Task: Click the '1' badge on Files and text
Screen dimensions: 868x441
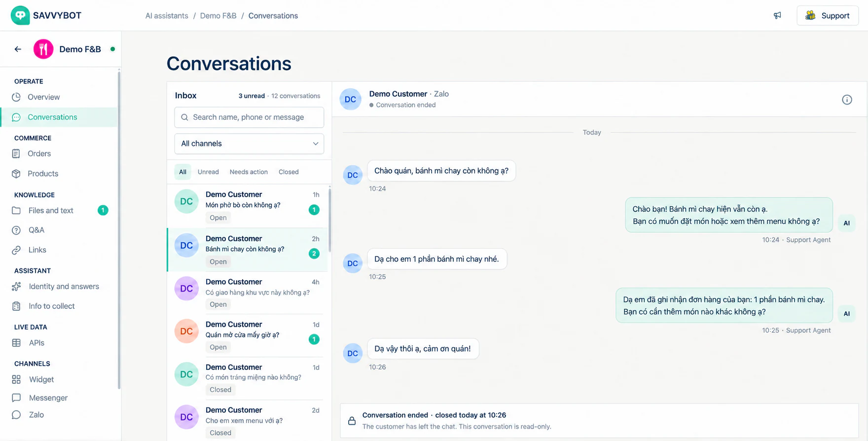Action: (x=103, y=211)
